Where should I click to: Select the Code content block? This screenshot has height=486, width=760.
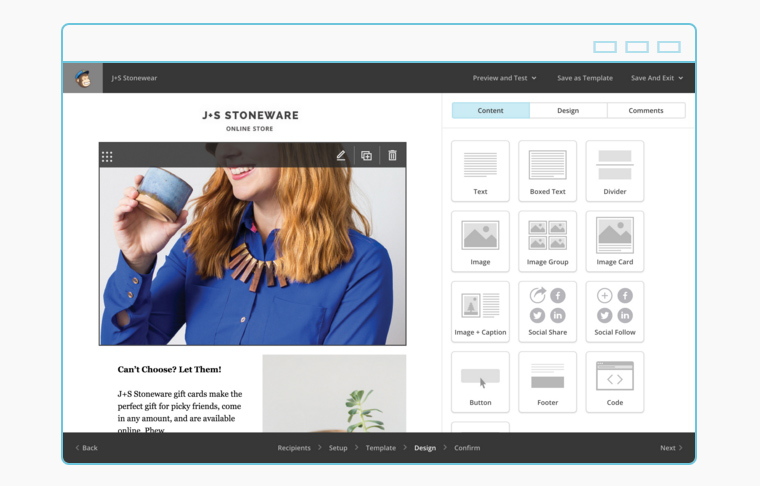[x=615, y=382]
